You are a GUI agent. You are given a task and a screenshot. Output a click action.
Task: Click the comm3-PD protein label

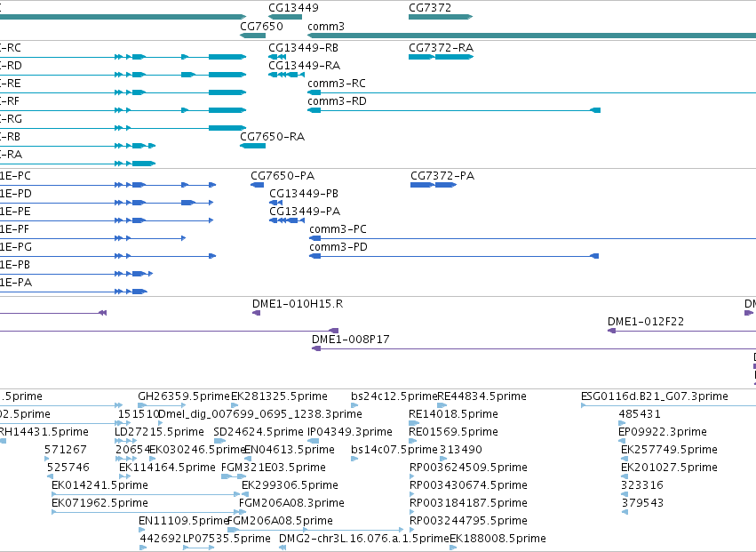point(338,246)
